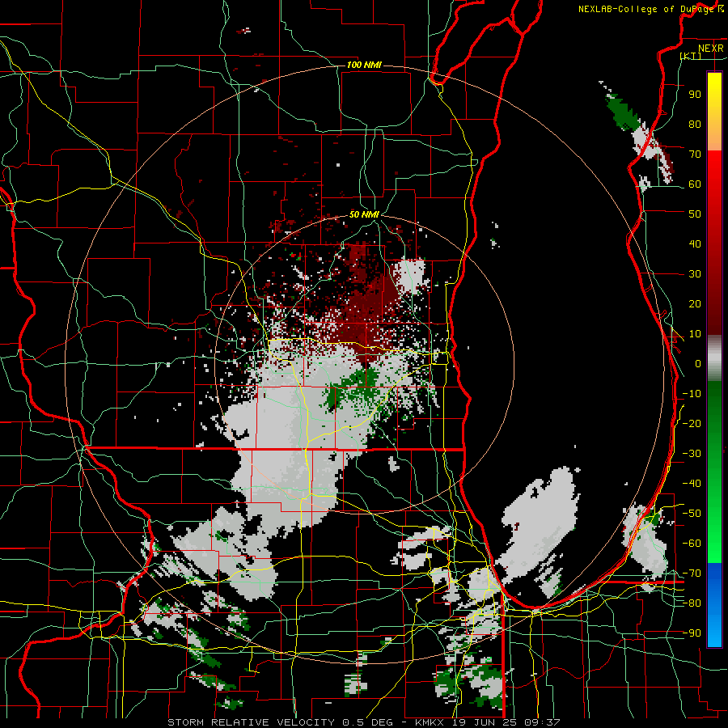Viewport: 728px width, 728px height.
Task: Click the -40 value on the velocity scale
Action: [x=692, y=484]
